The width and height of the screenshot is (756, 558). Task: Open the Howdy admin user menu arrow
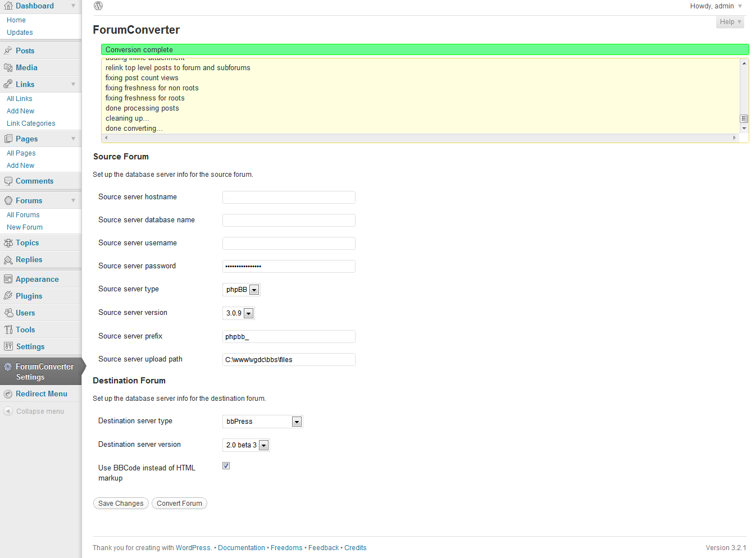[740, 6]
